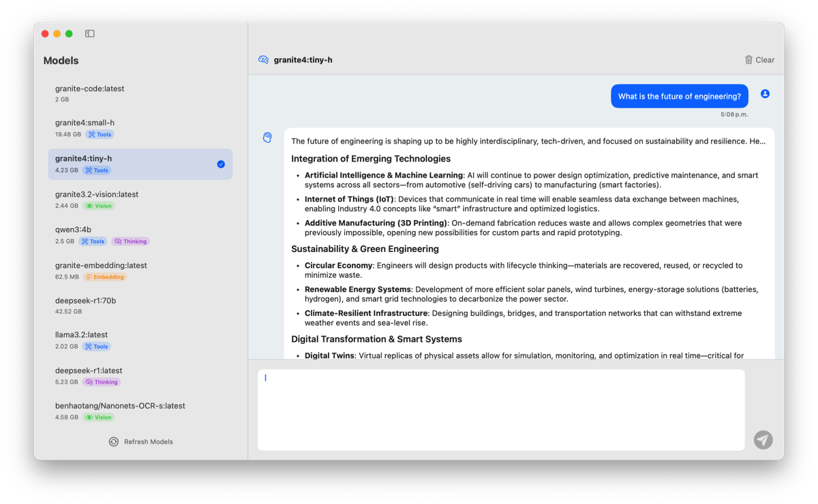Toggle the sidebar panel icon
This screenshot has height=504, width=818.
90,33
